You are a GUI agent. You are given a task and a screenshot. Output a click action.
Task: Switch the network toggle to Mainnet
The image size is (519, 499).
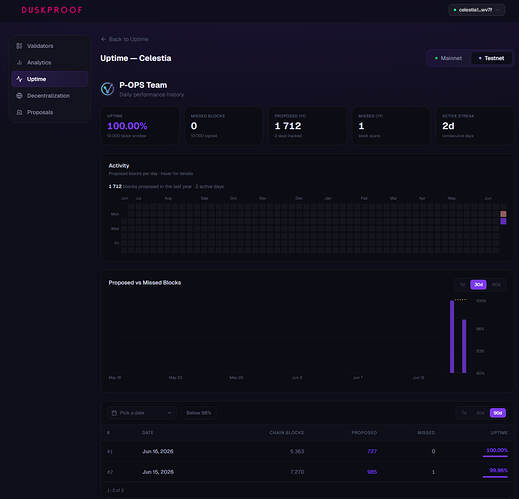pos(449,58)
